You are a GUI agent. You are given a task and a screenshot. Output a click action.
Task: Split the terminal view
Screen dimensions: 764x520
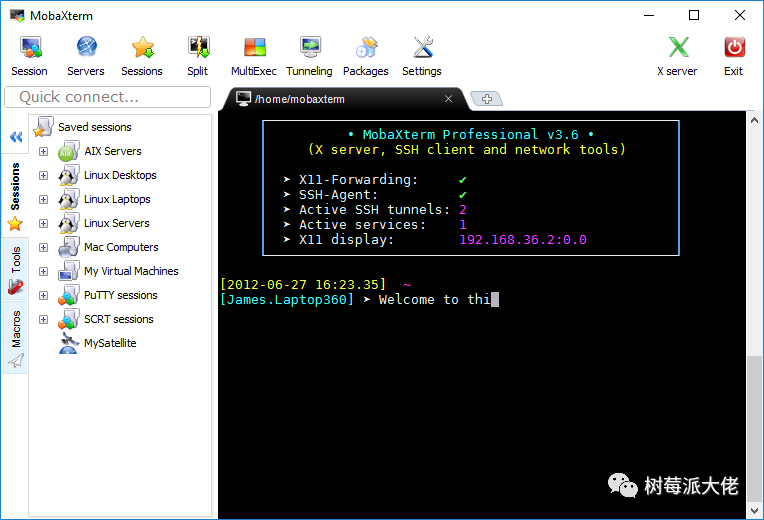(x=198, y=57)
